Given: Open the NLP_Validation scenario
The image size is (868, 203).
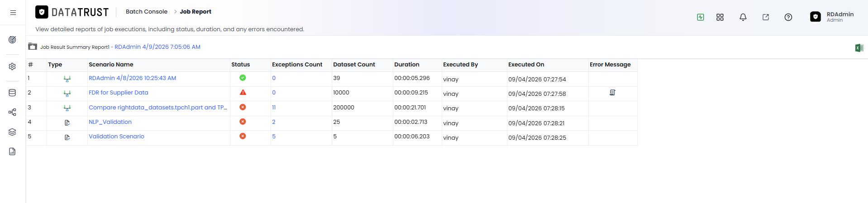Looking at the screenshot, I should click(x=110, y=122).
